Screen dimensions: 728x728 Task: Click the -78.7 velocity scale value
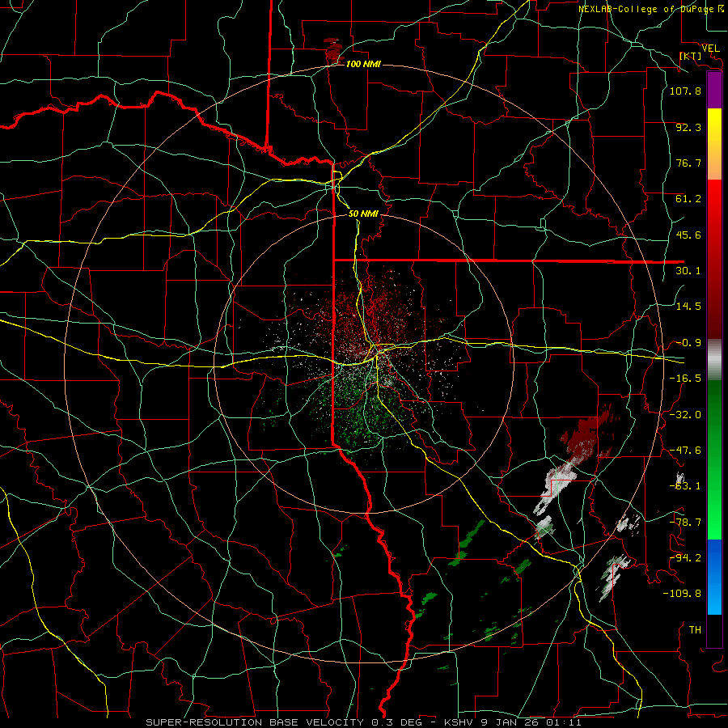click(685, 522)
